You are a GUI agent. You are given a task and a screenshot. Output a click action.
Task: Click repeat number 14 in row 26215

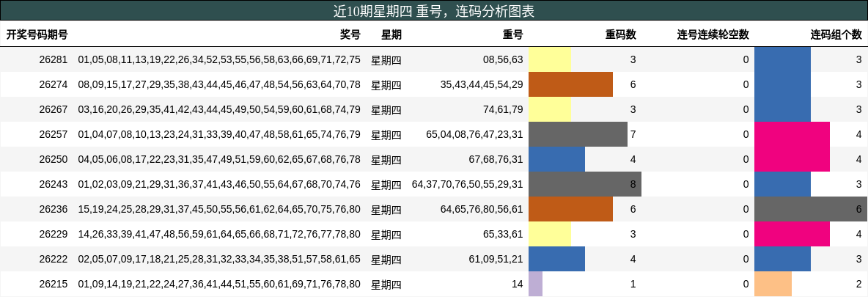pos(517,284)
